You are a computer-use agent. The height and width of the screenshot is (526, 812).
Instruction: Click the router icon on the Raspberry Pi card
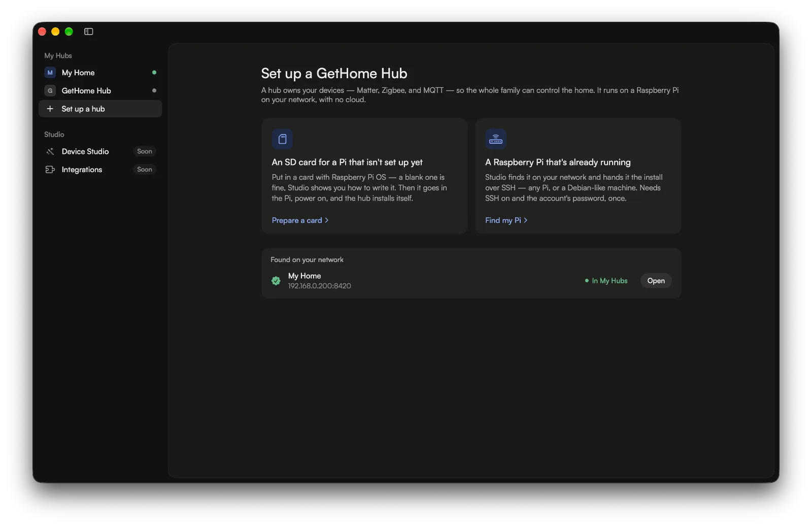tap(496, 139)
